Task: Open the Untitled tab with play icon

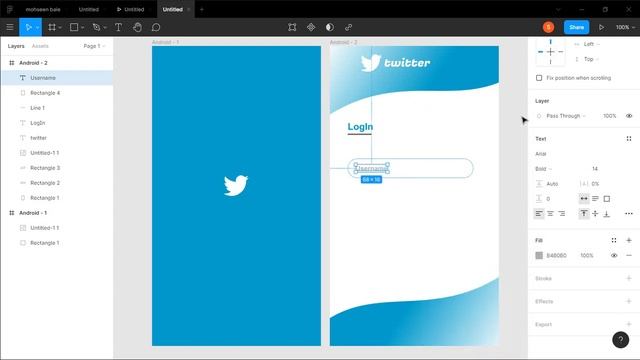Action: tap(131, 9)
